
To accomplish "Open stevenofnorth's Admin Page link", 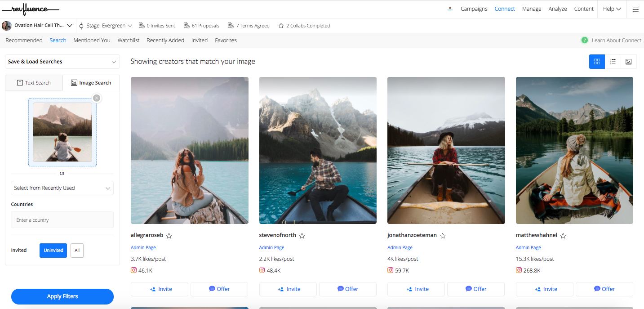I will point(271,247).
